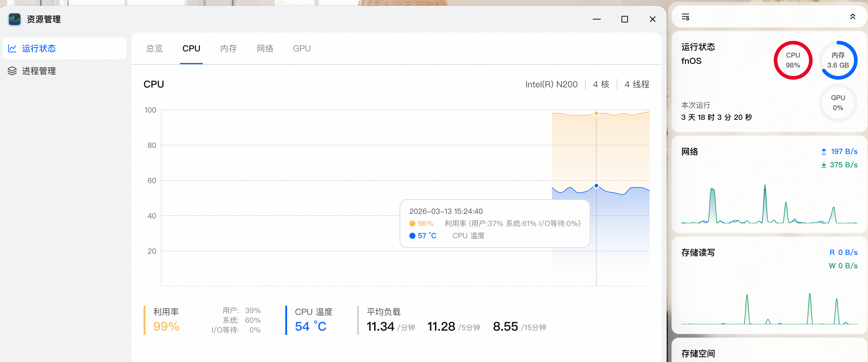
Task: Switch to the 内存 tab
Action: [x=228, y=49]
